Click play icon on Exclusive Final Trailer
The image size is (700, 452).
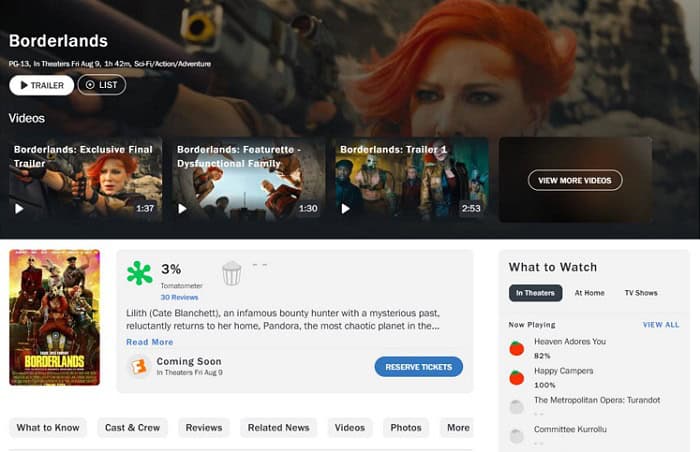tap(19, 209)
